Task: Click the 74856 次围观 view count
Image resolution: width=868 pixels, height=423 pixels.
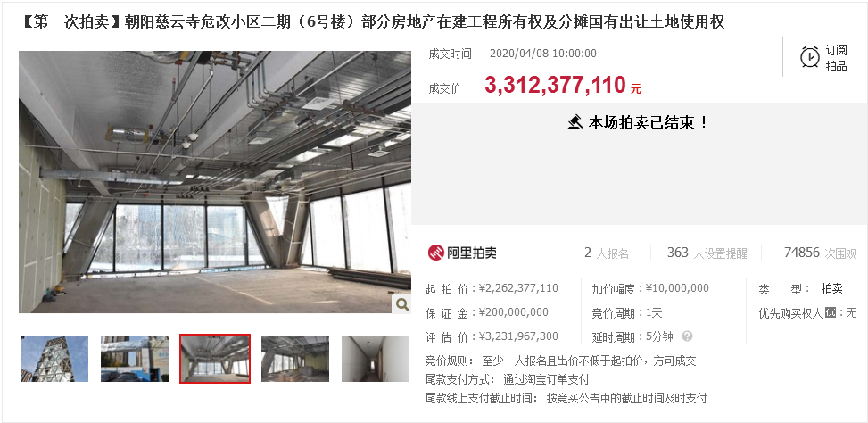Action: point(821,253)
